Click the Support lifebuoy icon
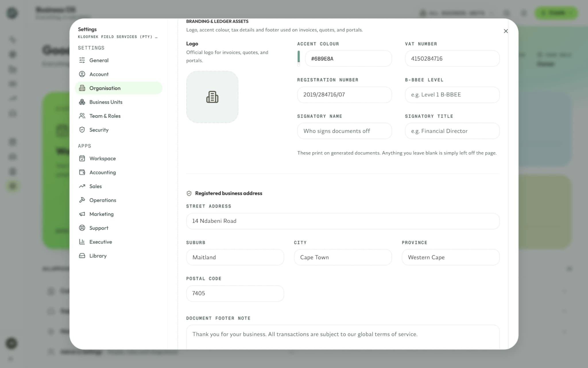 click(x=82, y=228)
